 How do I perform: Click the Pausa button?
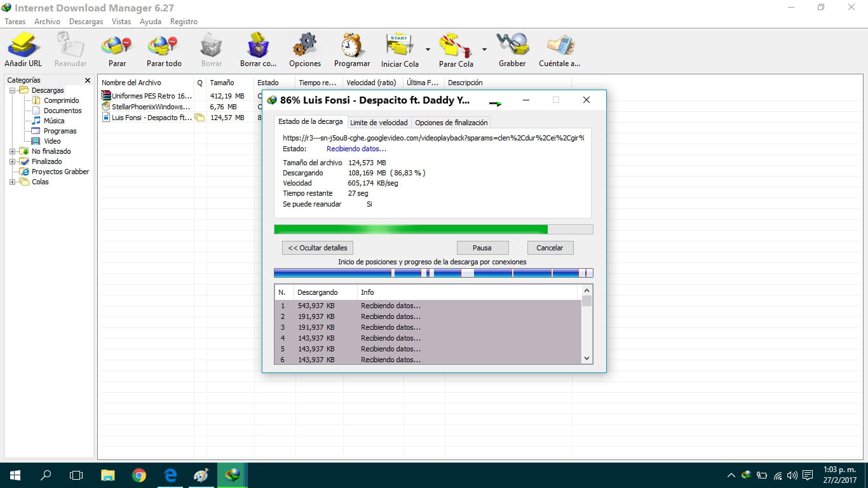[x=482, y=248]
